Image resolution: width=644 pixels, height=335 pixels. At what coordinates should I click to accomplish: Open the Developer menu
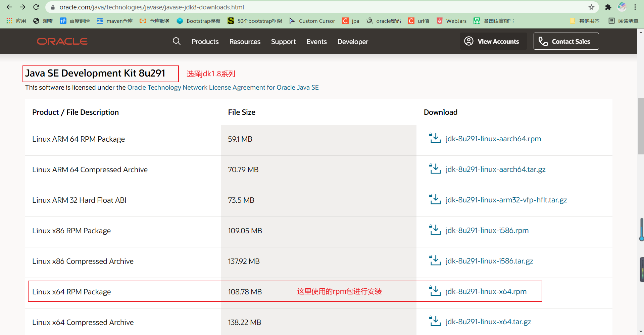click(x=353, y=42)
